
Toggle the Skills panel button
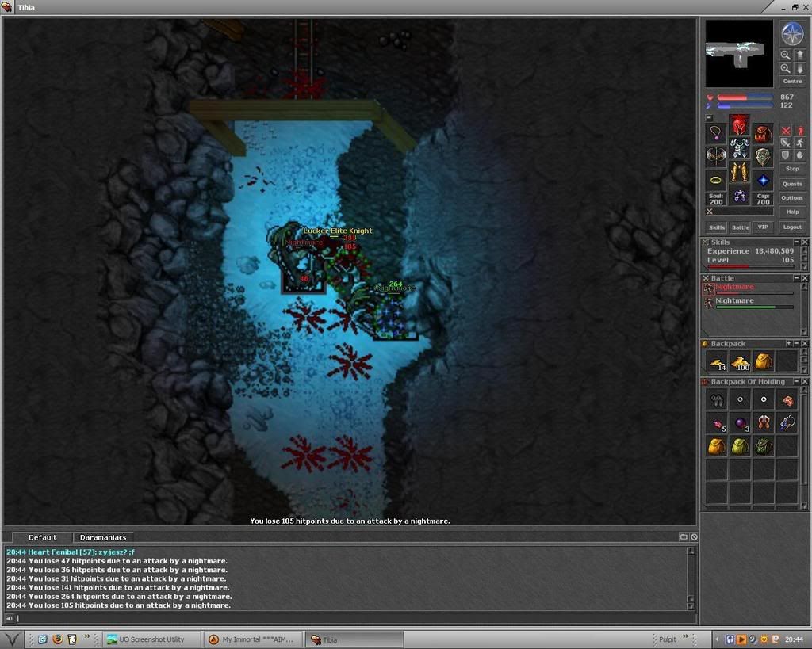717,227
